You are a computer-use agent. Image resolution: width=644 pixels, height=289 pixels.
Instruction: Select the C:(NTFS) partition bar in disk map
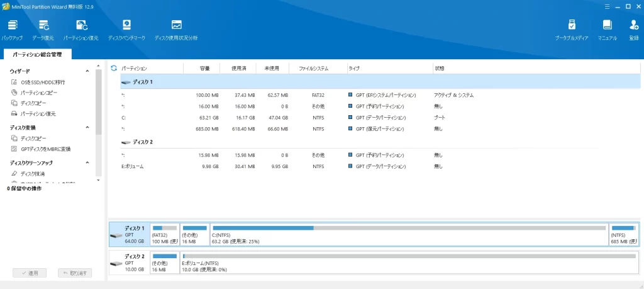tap(409, 234)
